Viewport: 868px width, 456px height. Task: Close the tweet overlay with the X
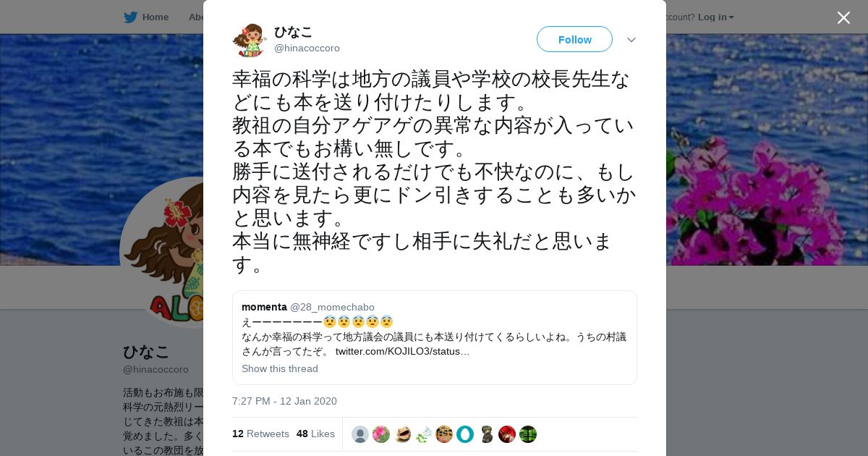click(843, 17)
